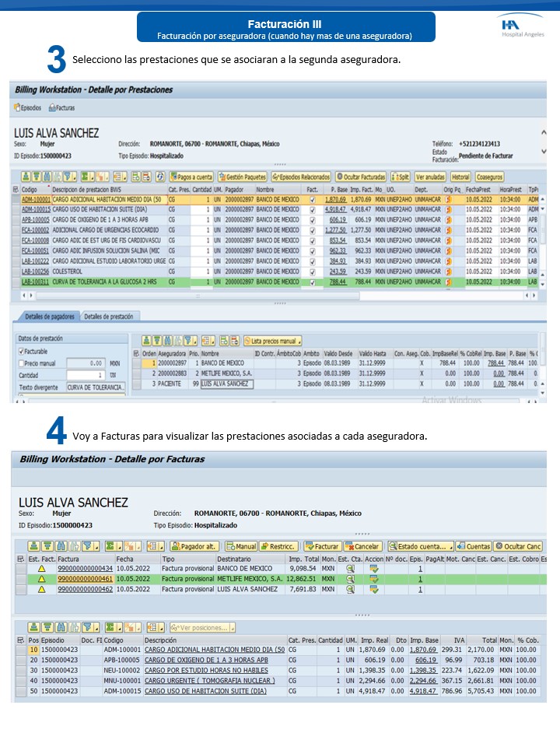This screenshot has height=747, width=560.
Task: Click the Episodios toolbar icon
Action: 28,107
